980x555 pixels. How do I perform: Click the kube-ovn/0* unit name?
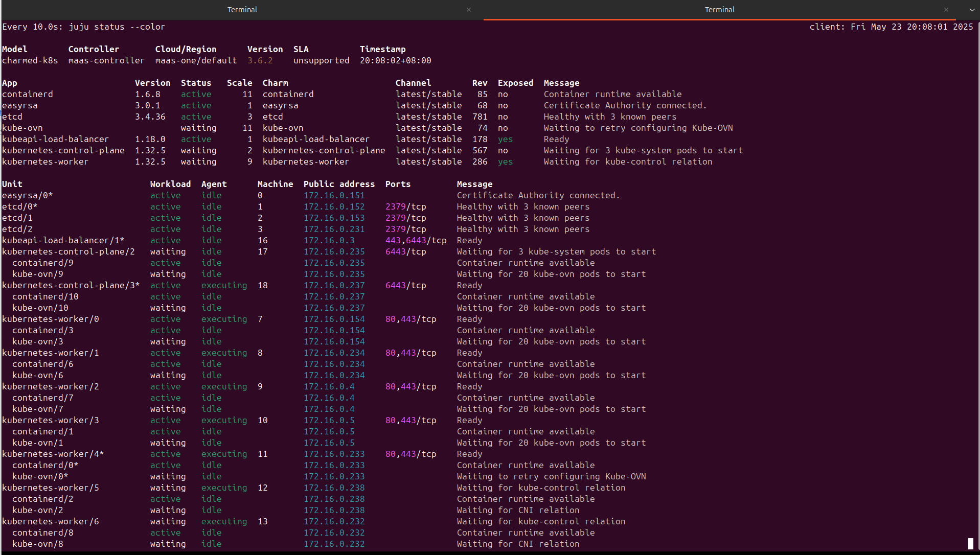(x=40, y=476)
